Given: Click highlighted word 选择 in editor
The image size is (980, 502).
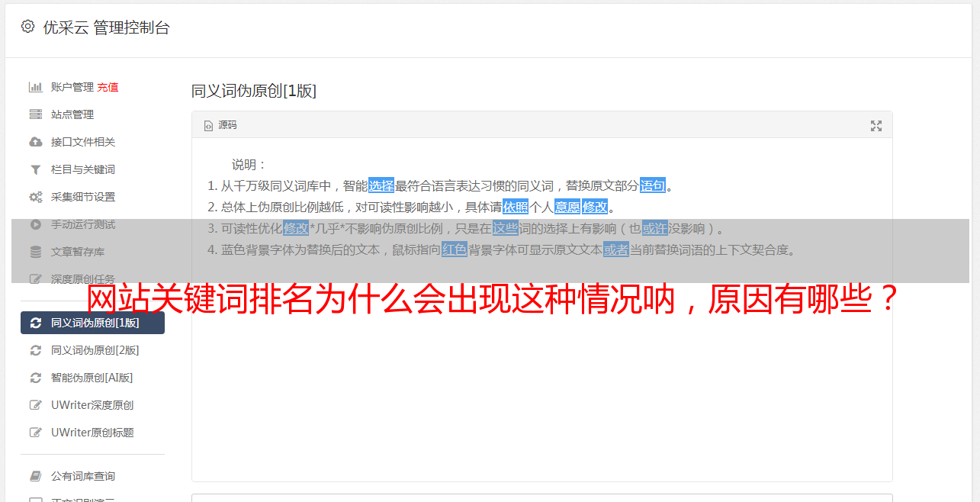Looking at the screenshot, I should 381,185.
